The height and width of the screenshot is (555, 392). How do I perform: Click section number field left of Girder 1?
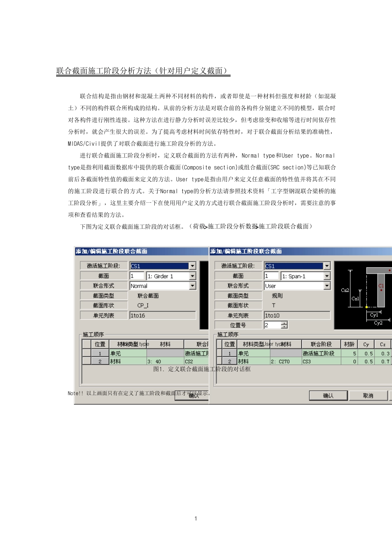coord(137,276)
